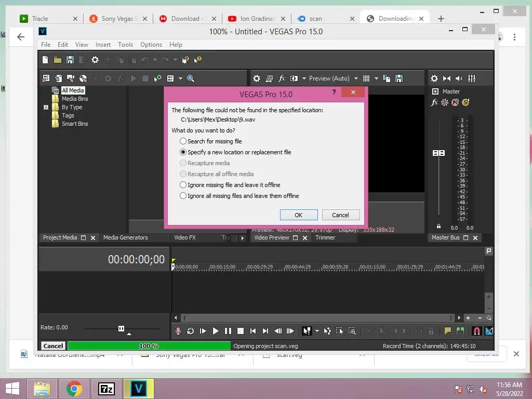Screen dimensions: 532x399
Task: Switch to the Video FX tab
Action: tap(185, 237)
